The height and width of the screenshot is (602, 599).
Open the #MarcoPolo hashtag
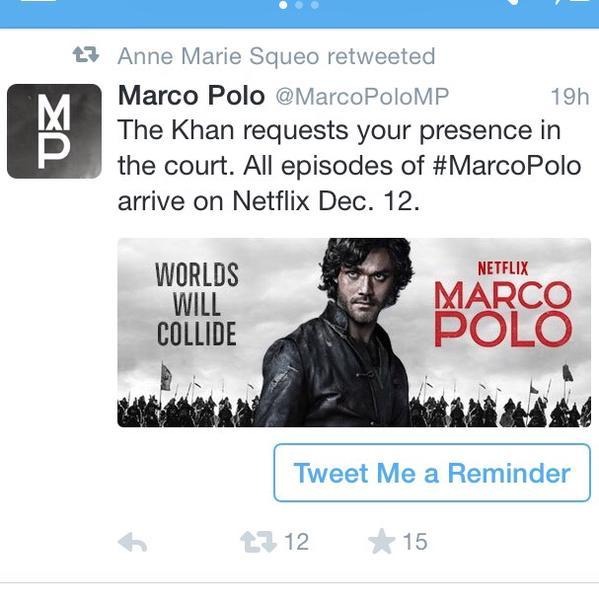[x=506, y=166]
